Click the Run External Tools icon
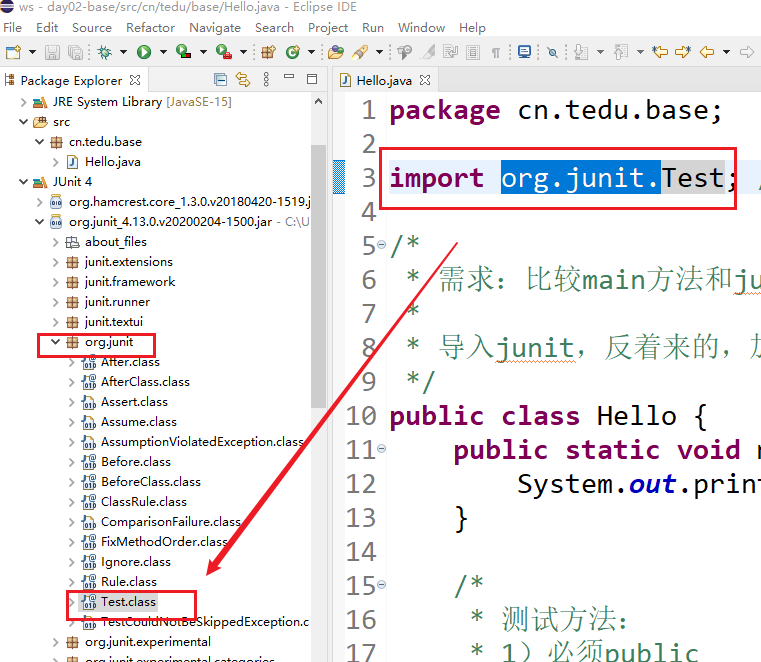 [x=224, y=52]
